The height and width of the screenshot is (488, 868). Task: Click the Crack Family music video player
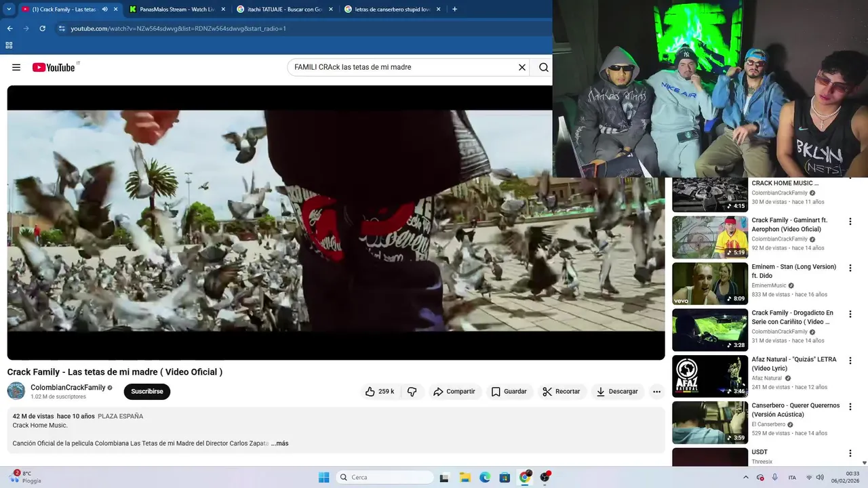tap(336, 222)
